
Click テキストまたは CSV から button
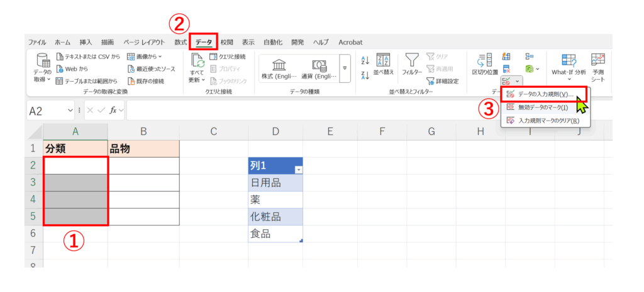tap(88, 57)
